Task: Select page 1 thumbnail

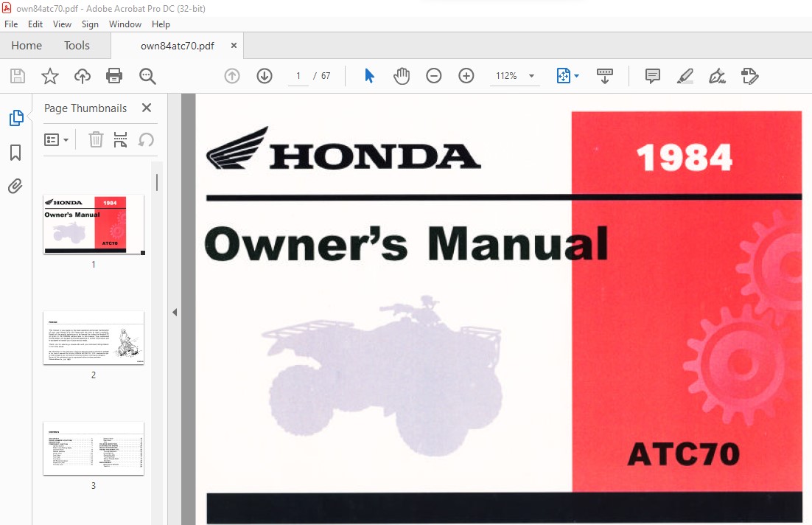Action: pos(94,224)
